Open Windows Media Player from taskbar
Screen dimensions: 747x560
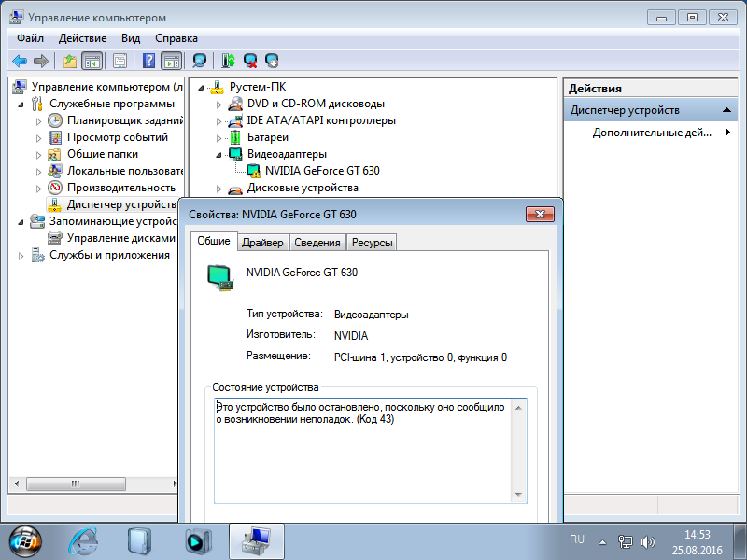click(x=198, y=542)
